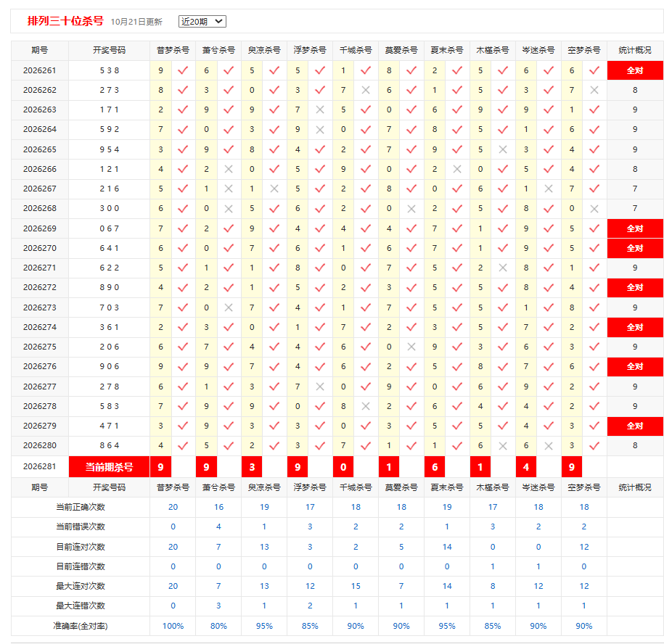The height and width of the screenshot is (644, 664).
Task: Click the red 当前期杀号 label
Action: coord(110,467)
